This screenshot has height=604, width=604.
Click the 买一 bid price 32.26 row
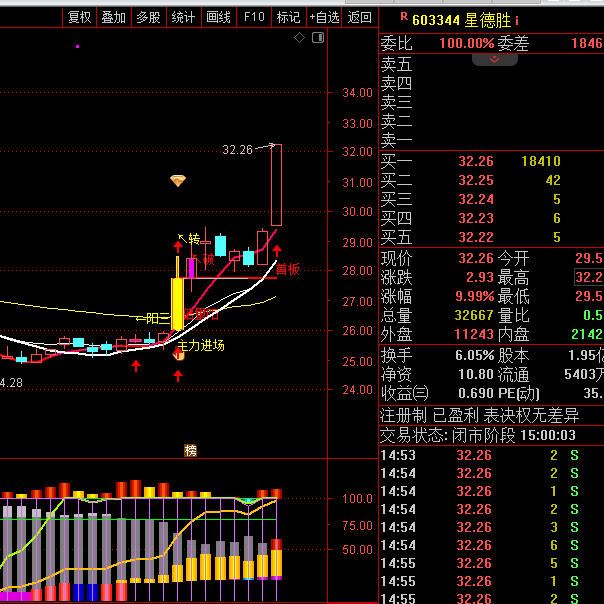click(x=475, y=161)
